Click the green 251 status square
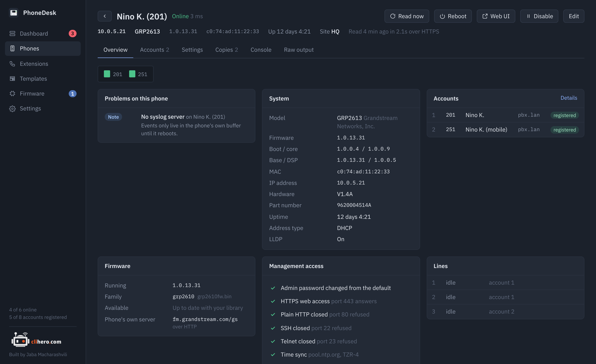This screenshot has height=364, width=596. click(x=132, y=74)
